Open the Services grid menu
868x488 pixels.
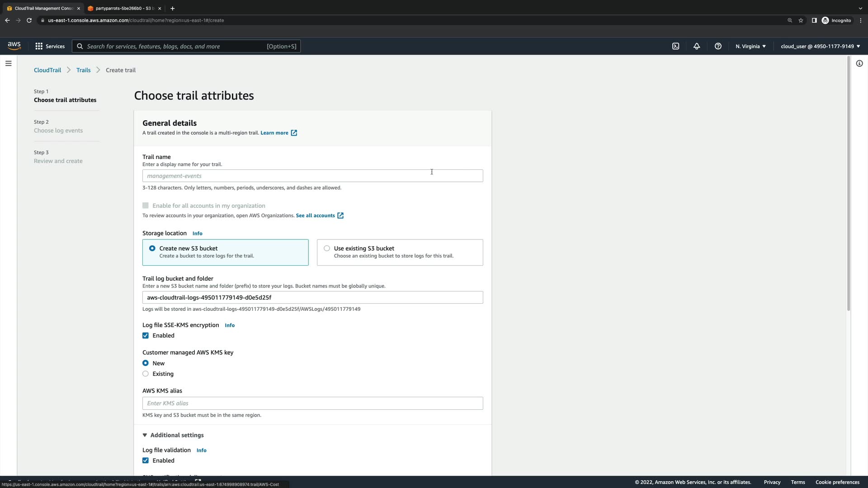coord(50,46)
